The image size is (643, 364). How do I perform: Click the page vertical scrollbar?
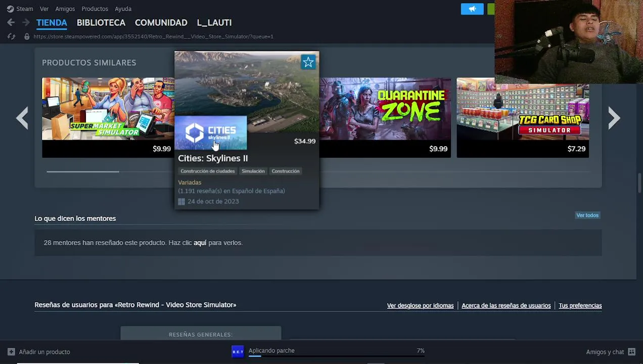[x=639, y=183]
